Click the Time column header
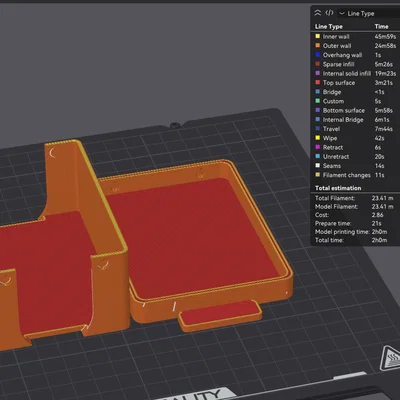Viewport: 400px width, 400px height. point(381,26)
